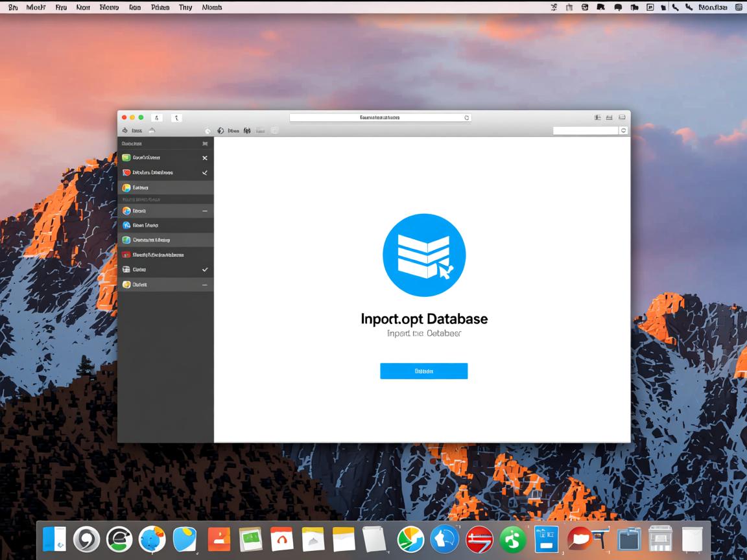Click the back button next to the window controls
Viewport: 747px width, 560px height.
[x=156, y=118]
